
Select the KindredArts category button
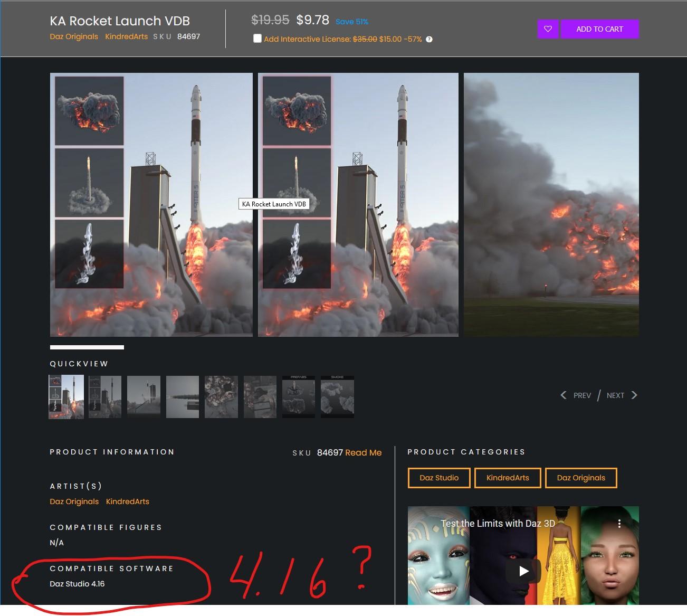click(508, 478)
